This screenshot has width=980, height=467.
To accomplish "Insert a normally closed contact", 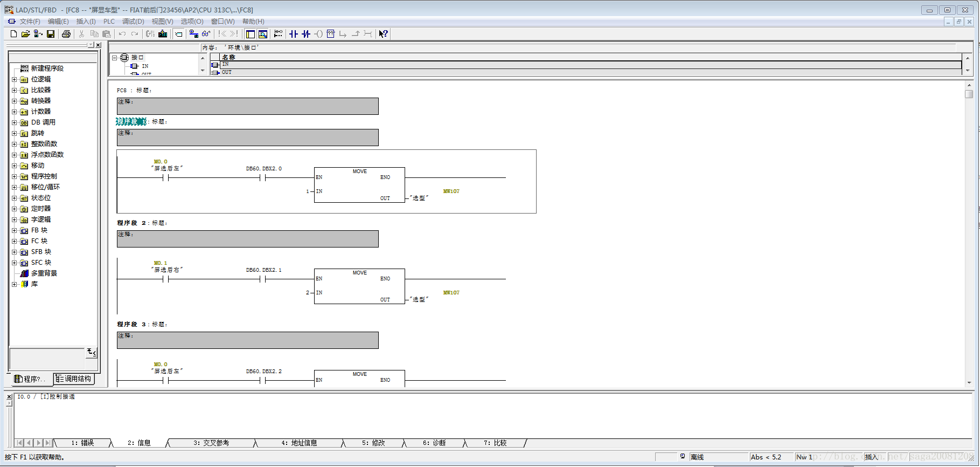I will (x=306, y=34).
